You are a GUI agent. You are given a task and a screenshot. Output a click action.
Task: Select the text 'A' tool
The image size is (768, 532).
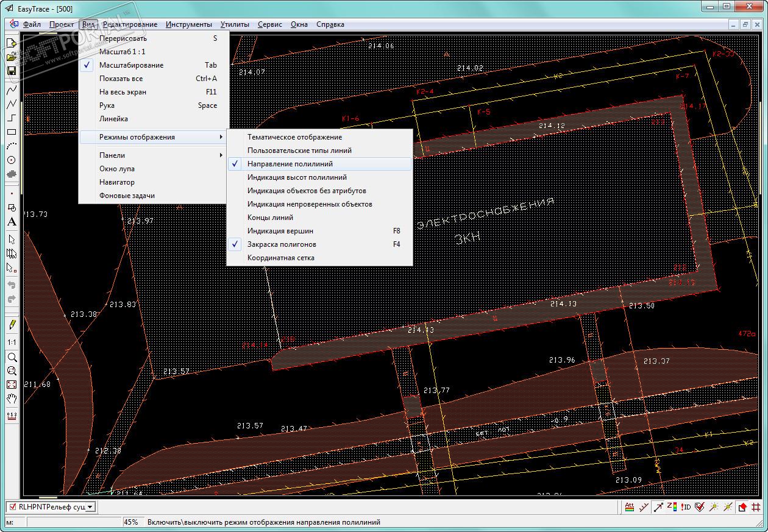point(11,222)
